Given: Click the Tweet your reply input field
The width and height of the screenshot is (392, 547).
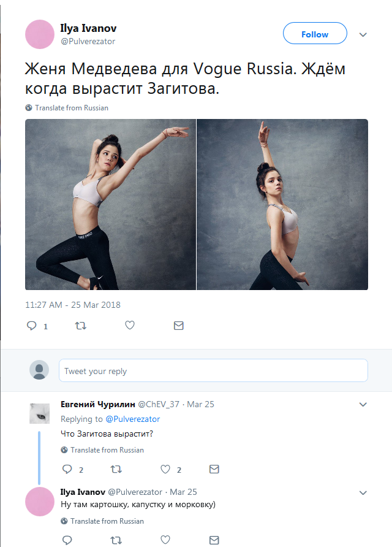Looking at the screenshot, I should (x=213, y=370).
